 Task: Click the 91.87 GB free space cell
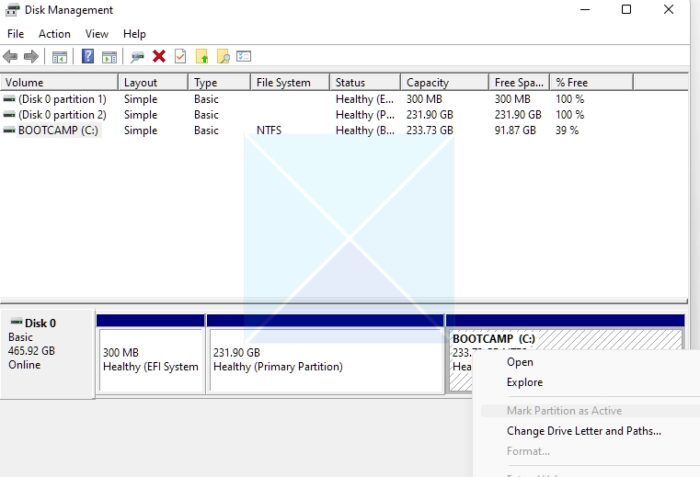tap(515, 130)
